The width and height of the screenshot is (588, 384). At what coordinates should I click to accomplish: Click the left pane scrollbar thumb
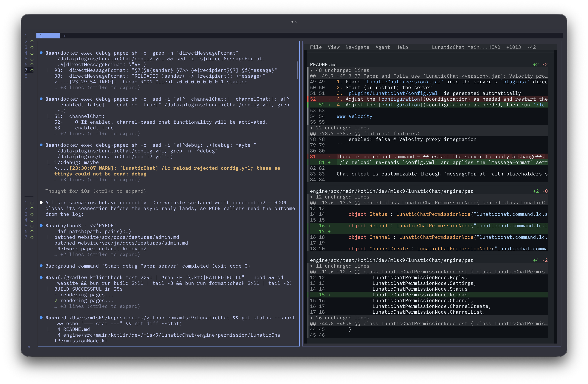pyautogui.click(x=297, y=70)
